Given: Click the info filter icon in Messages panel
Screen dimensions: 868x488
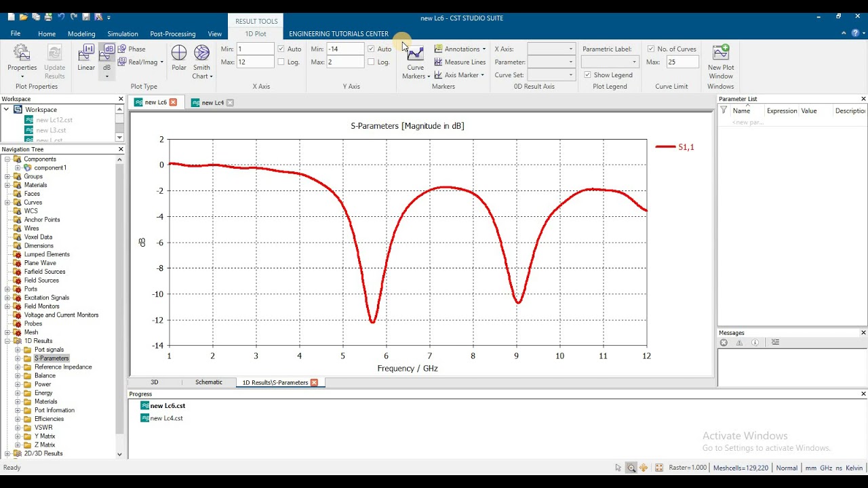Looking at the screenshot, I should pyautogui.click(x=755, y=342).
